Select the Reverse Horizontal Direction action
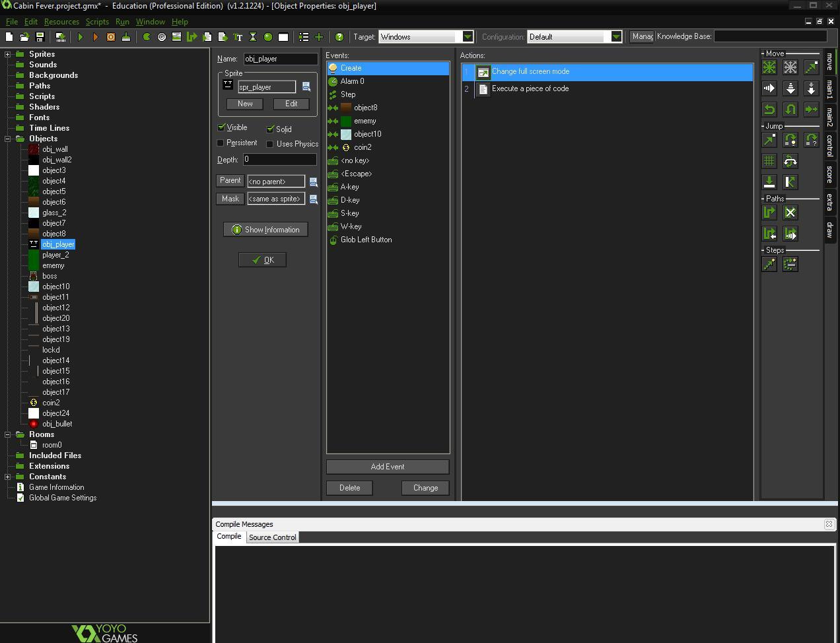Viewport: 840px width, 643px height. (769, 110)
